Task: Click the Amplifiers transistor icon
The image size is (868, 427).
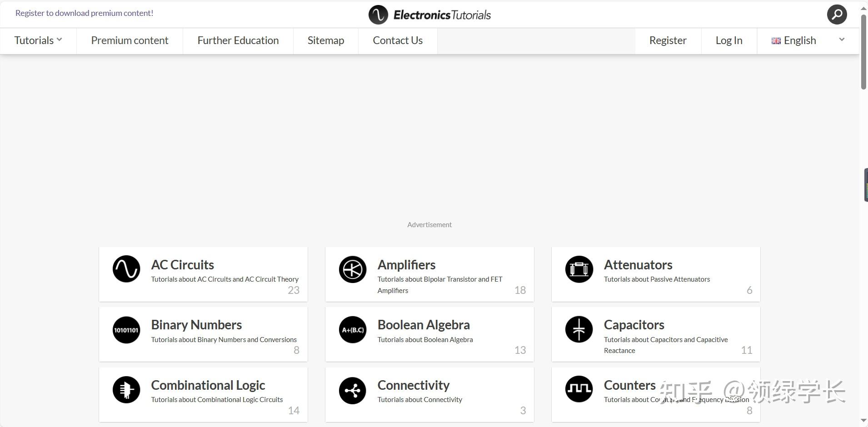Action: (x=353, y=269)
